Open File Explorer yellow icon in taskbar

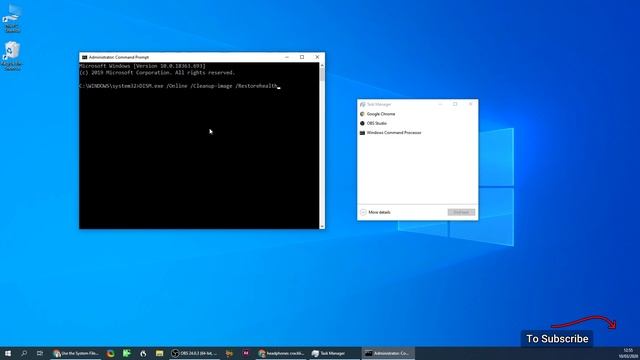click(x=160, y=353)
